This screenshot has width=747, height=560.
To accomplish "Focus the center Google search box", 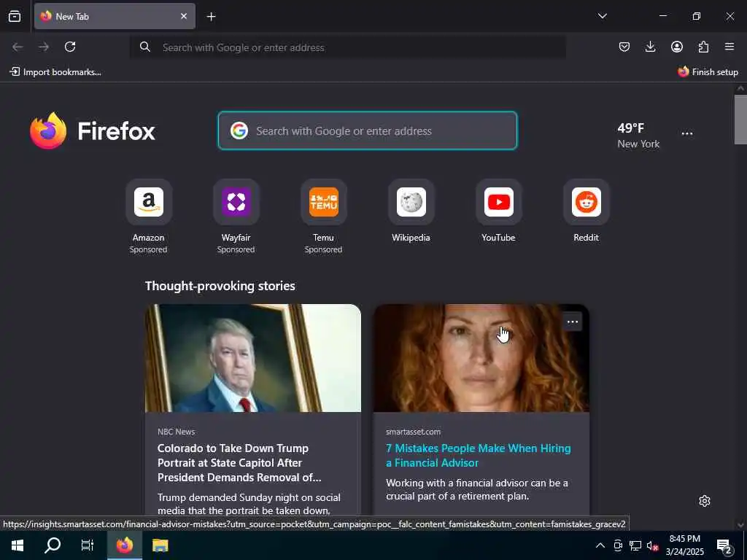I will pos(368,131).
